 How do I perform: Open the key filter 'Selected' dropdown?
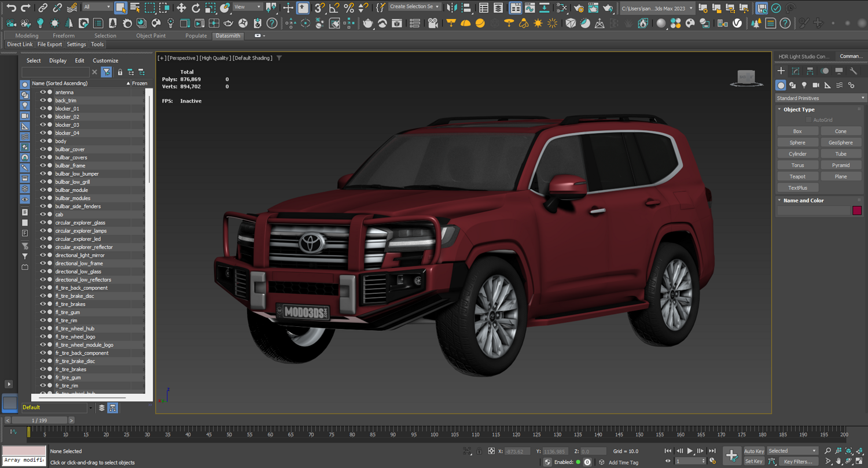(792, 451)
